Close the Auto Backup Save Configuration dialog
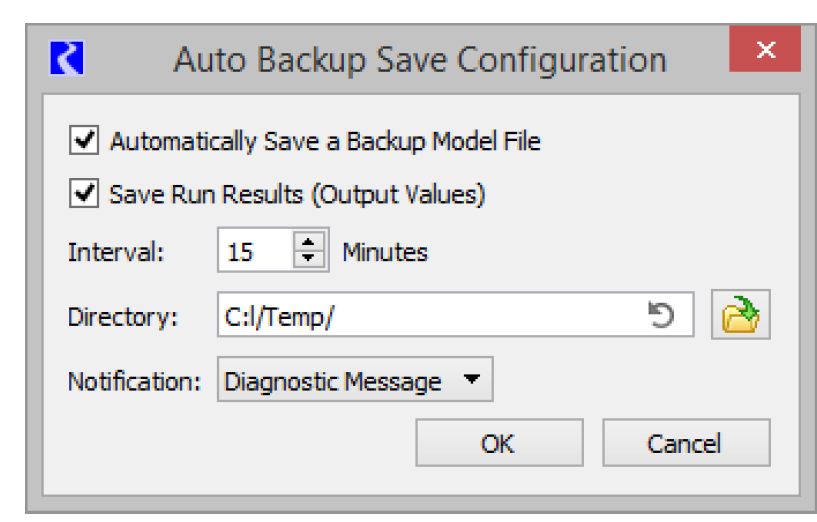Image resolution: width=817 pixels, height=522 pixels. (x=765, y=51)
